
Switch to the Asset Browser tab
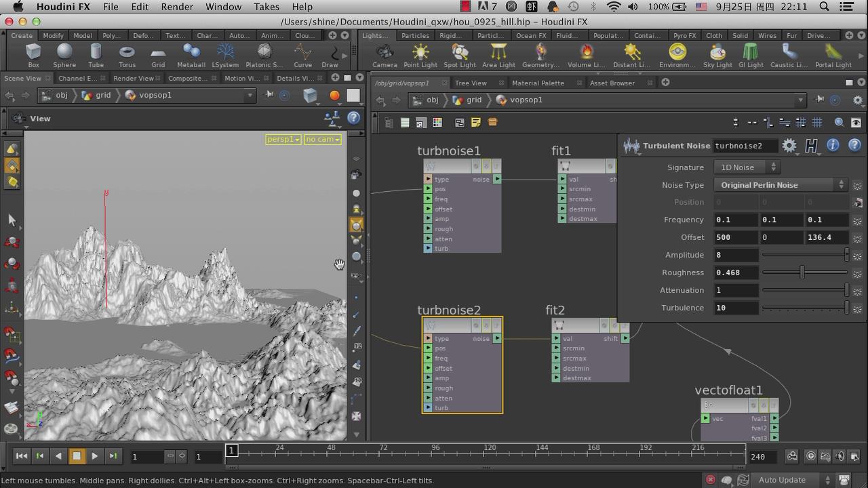point(612,83)
